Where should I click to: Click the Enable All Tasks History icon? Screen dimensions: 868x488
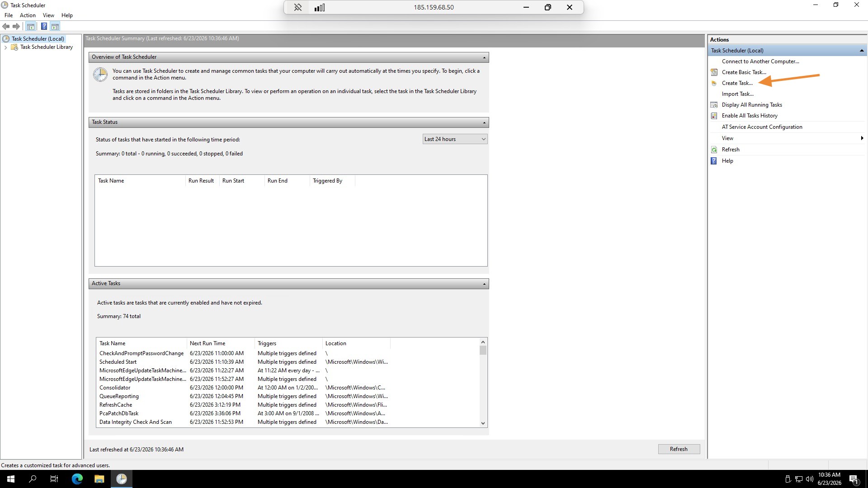coord(714,116)
